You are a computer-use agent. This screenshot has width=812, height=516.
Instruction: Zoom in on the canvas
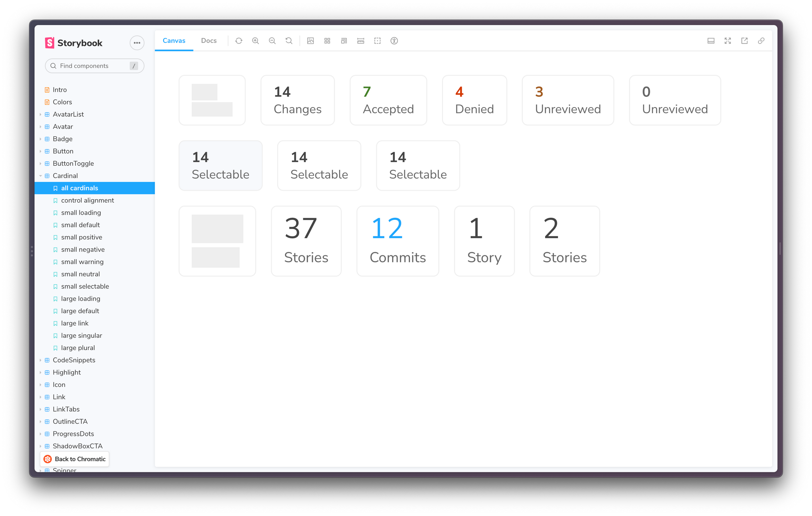point(255,41)
